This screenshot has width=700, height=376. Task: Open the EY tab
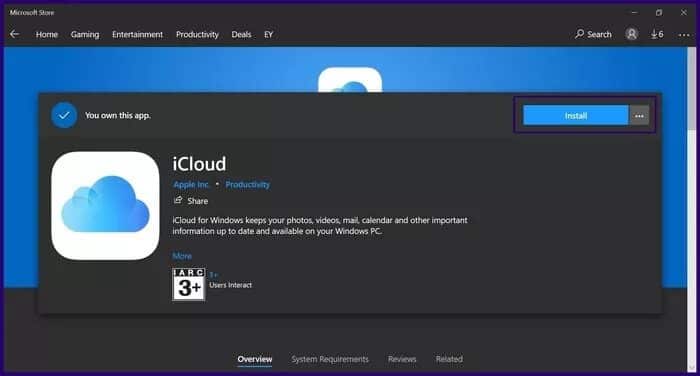point(268,34)
